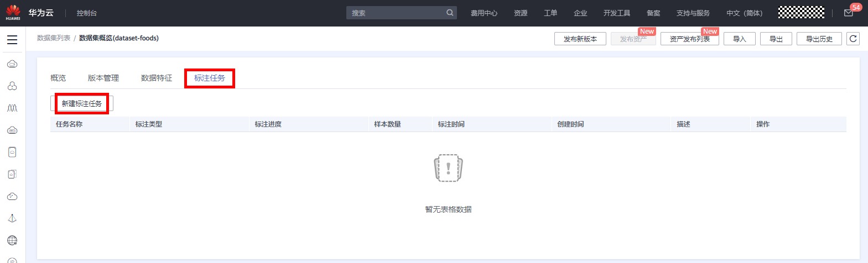
Task: Open the mail notifications icon
Action: tap(848, 13)
